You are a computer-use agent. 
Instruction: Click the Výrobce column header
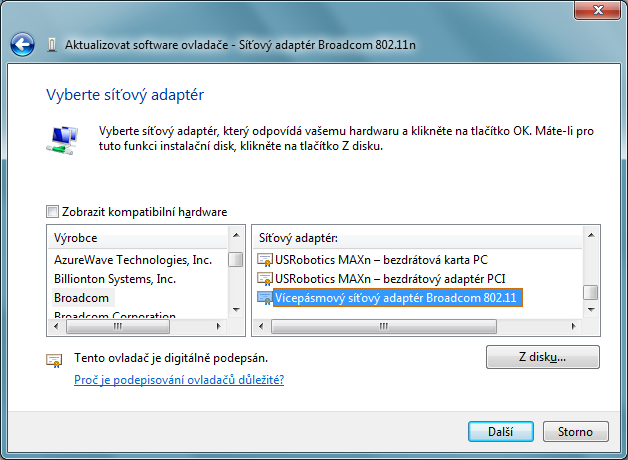(x=138, y=238)
